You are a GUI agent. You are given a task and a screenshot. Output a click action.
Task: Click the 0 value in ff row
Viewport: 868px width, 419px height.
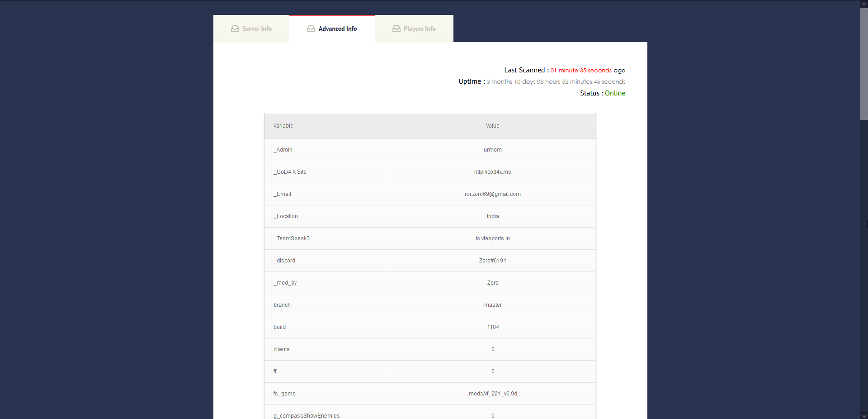point(493,371)
